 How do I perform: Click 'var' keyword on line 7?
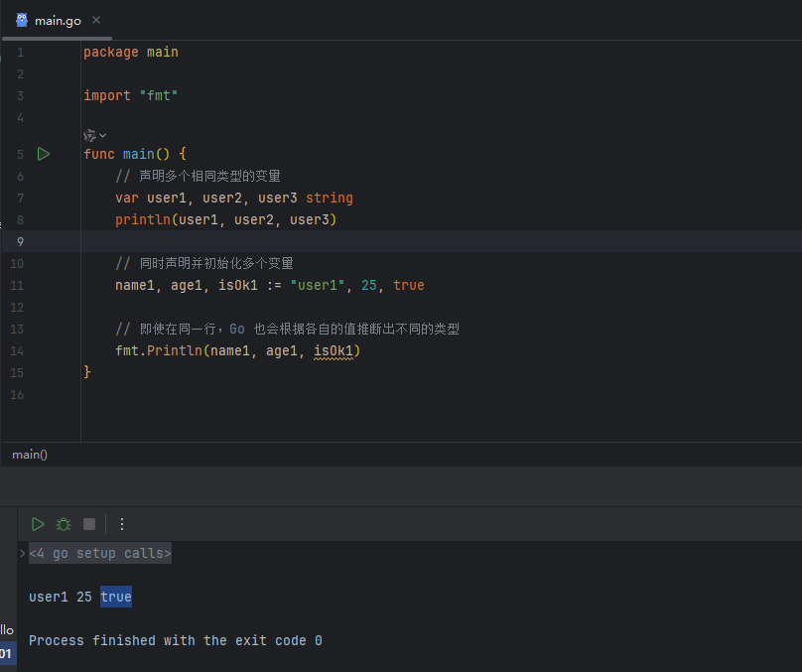tap(127, 198)
